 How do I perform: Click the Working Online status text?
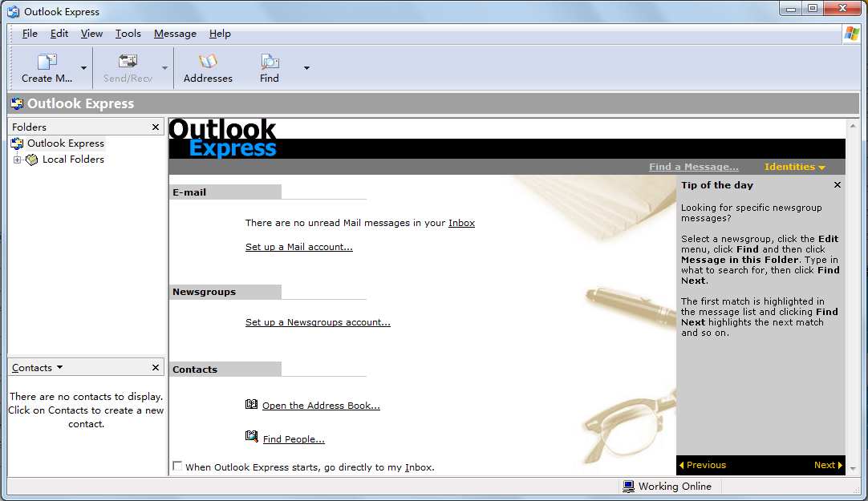(x=675, y=487)
